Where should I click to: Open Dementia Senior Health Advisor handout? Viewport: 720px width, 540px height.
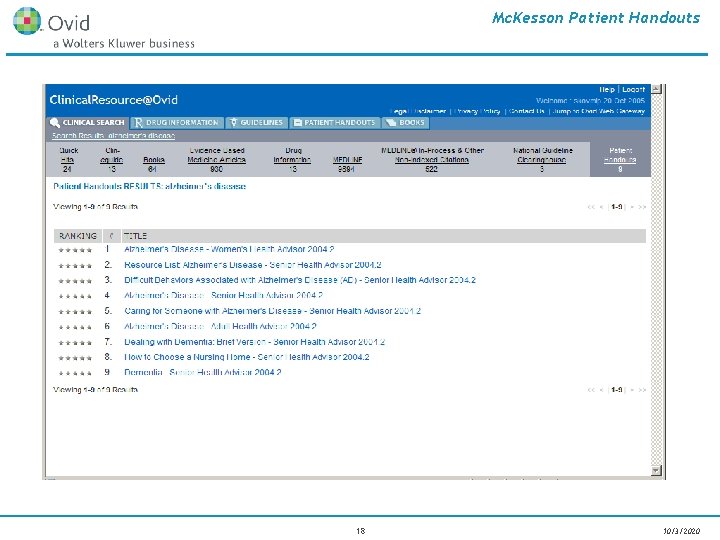[x=202, y=372]
